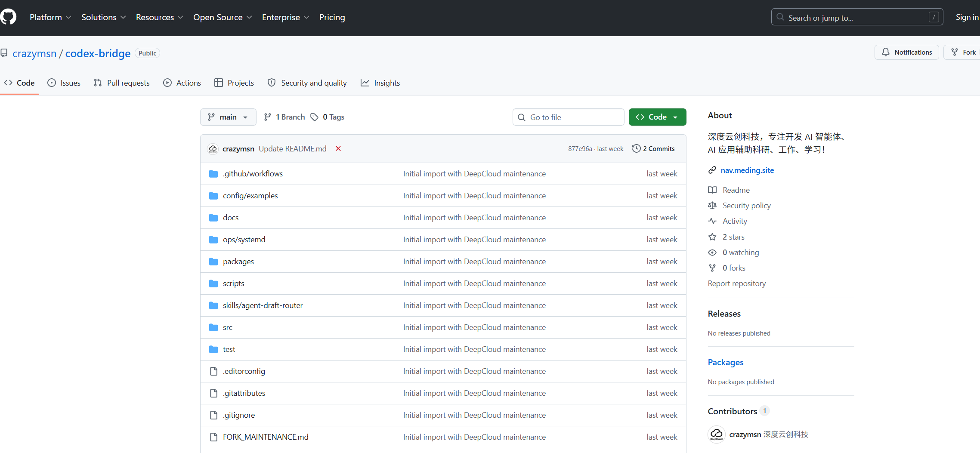Focus the Go to file input
The height and width of the screenshot is (453, 980).
[569, 117]
